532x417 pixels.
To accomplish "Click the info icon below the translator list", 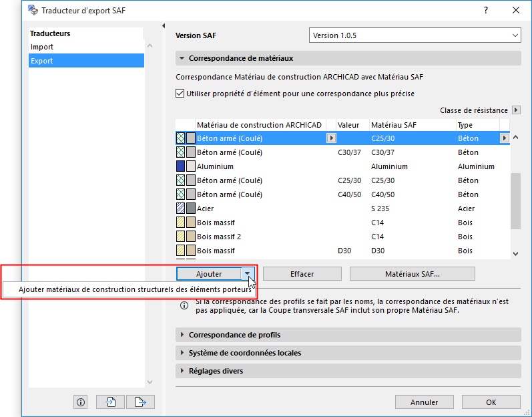I will (81, 402).
